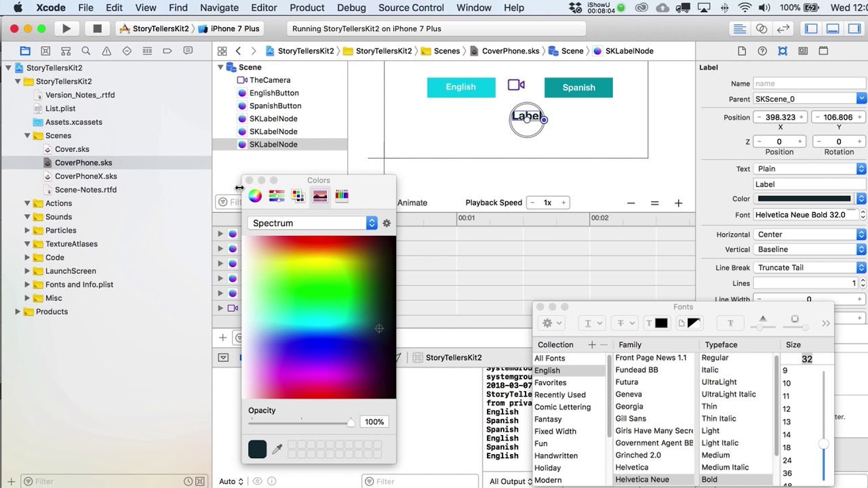Go back in editor history
Screen dimensions: 868x488
point(238,51)
